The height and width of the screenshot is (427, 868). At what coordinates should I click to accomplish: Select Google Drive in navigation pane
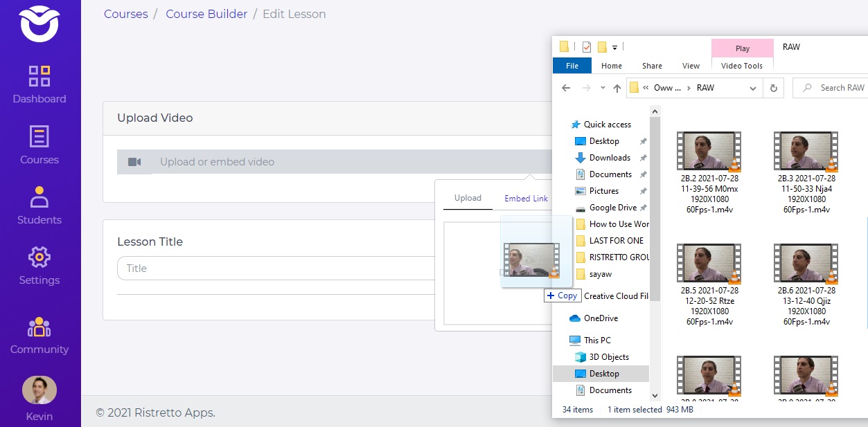613,208
